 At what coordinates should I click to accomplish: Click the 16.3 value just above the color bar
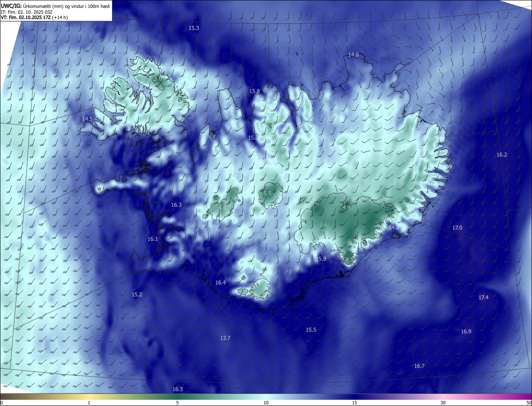click(177, 389)
